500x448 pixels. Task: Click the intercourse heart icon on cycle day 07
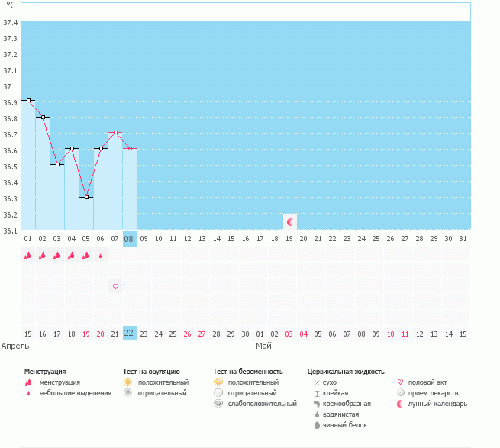tap(116, 286)
